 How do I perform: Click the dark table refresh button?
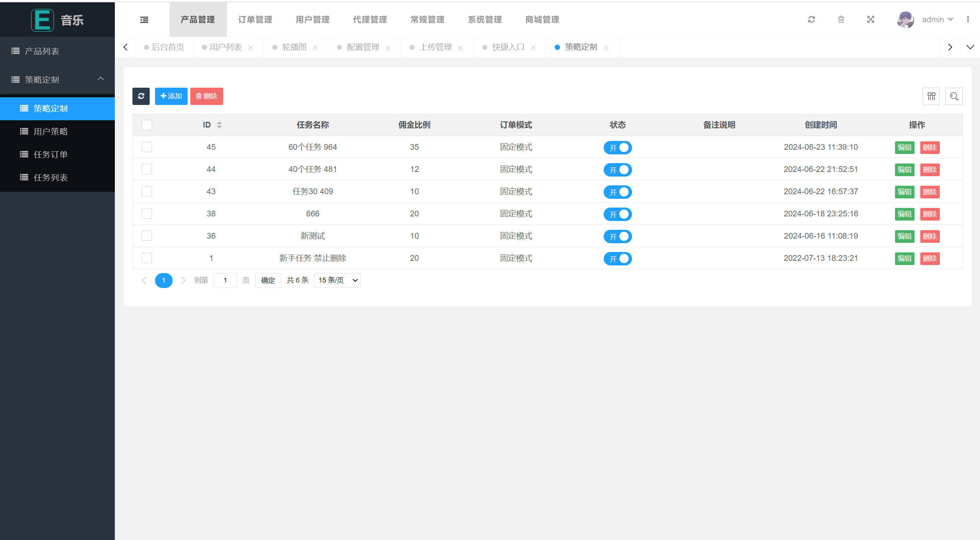click(x=141, y=96)
